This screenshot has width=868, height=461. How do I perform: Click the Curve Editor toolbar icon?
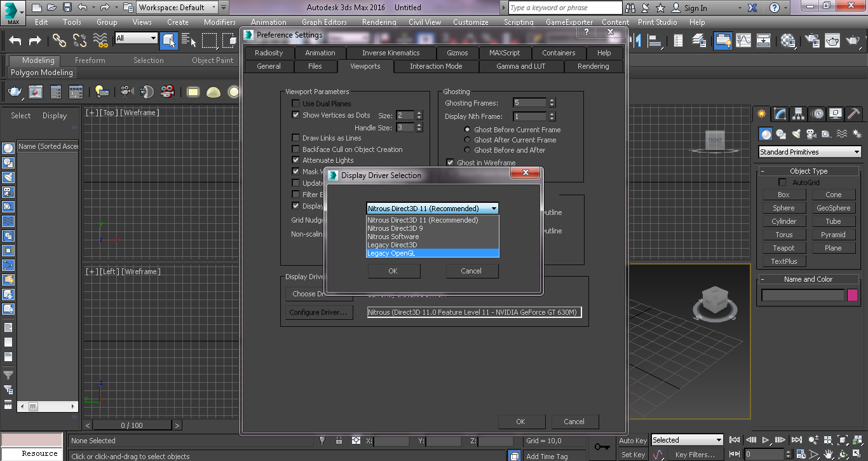pos(743,41)
